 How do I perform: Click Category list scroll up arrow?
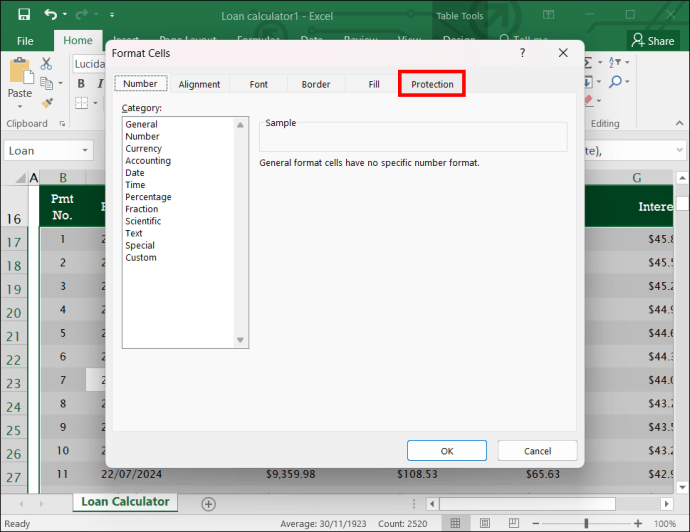click(x=240, y=125)
